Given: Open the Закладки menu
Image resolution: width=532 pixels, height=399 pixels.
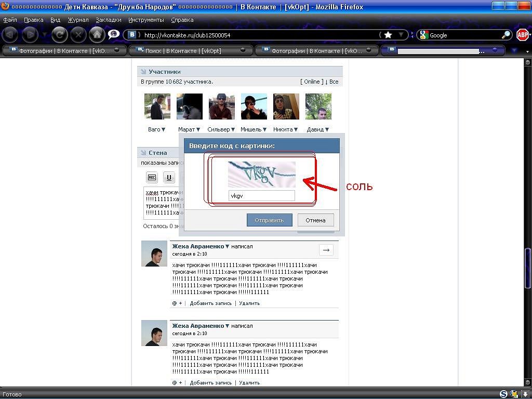Looking at the screenshot, I should pyautogui.click(x=108, y=20).
